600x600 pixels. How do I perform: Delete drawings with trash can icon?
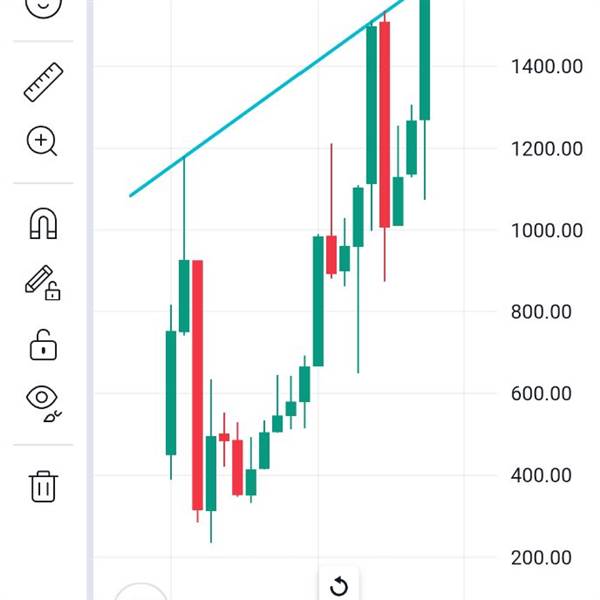tap(43, 486)
